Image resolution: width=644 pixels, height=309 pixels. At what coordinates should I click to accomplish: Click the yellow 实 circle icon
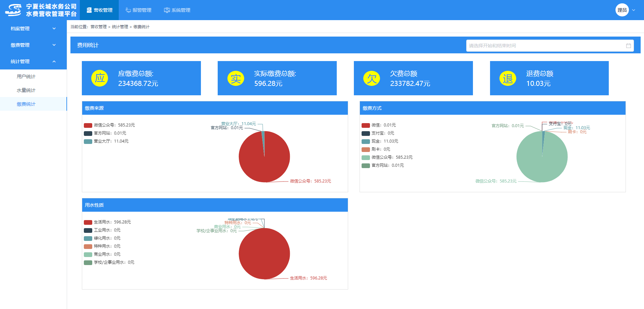[236, 78]
